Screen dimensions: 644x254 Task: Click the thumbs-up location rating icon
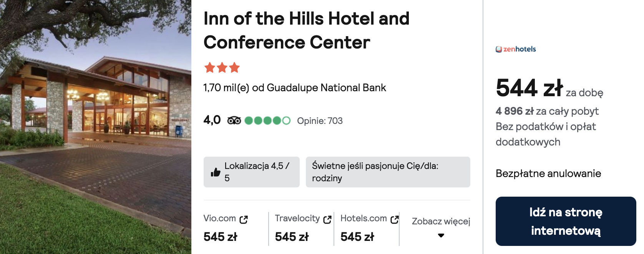pyautogui.click(x=216, y=172)
